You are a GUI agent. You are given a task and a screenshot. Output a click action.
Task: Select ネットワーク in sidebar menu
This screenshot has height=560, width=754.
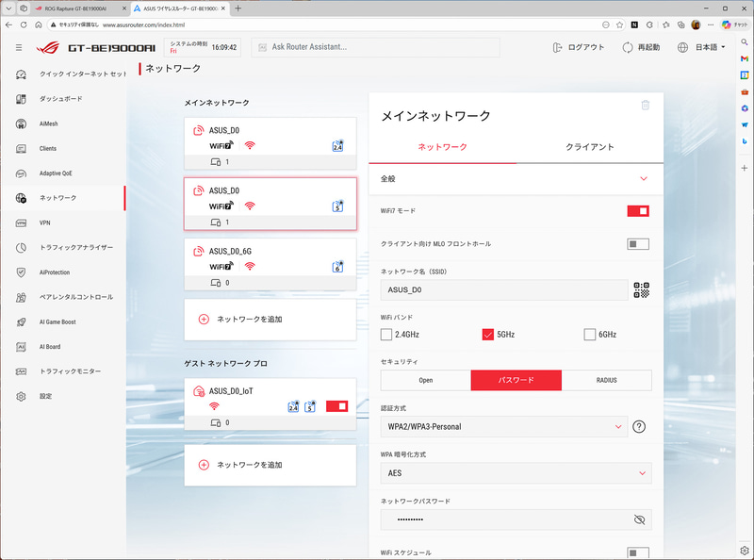point(63,198)
